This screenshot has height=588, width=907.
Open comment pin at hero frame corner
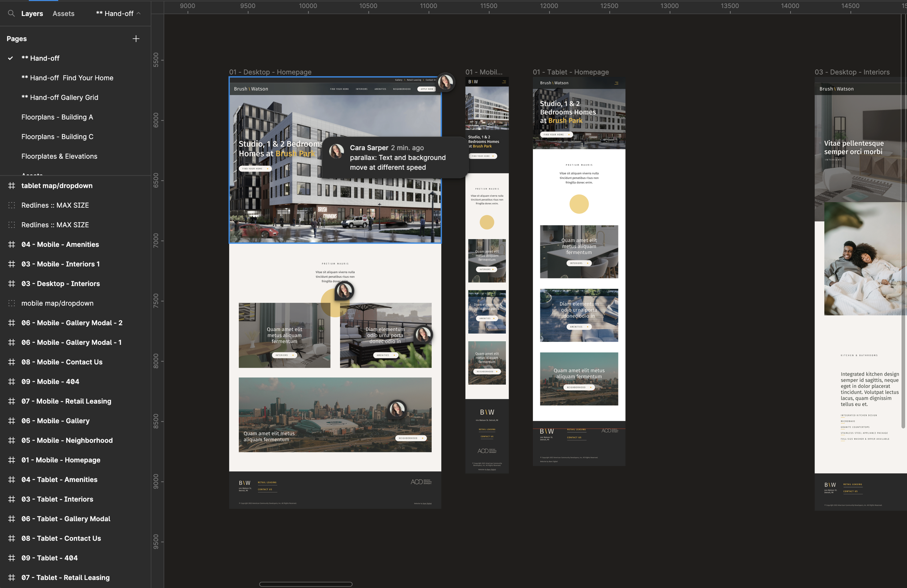[446, 82]
